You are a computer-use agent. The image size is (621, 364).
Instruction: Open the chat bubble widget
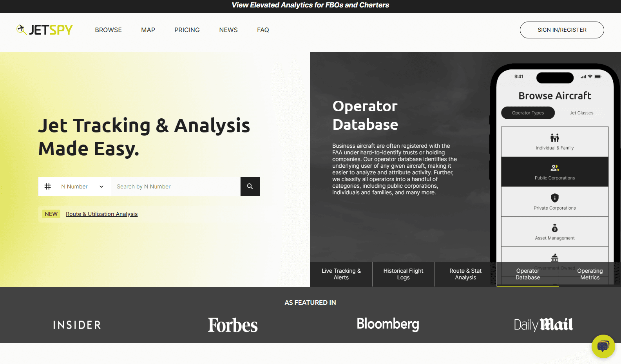click(x=603, y=346)
